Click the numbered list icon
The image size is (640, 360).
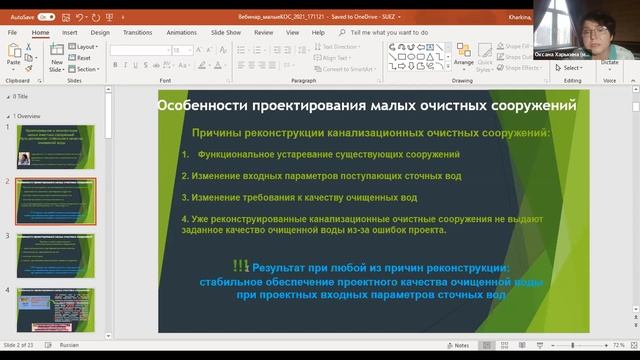[256, 50]
